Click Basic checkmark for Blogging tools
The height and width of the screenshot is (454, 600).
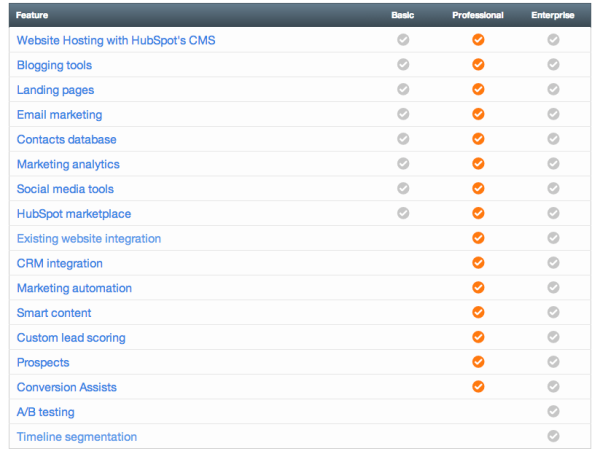pos(403,64)
